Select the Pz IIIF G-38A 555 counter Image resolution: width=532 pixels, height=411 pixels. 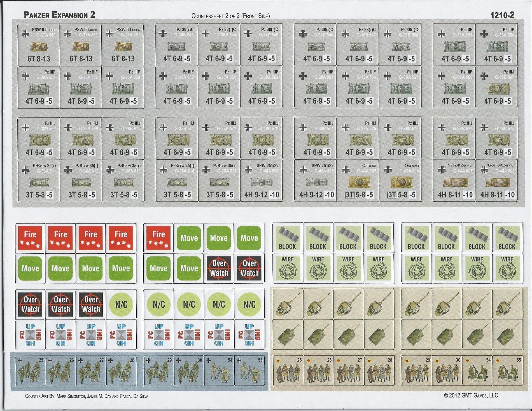click(x=455, y=45)
